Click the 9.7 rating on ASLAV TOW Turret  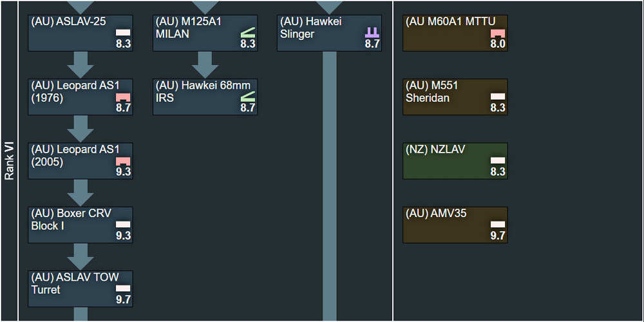pyautogui.click(x=123, y=300)
